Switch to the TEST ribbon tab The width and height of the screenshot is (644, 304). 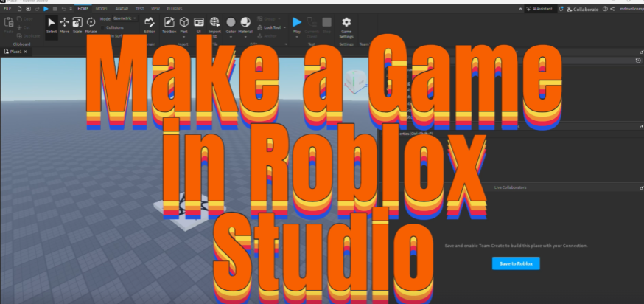coord(140,9)
